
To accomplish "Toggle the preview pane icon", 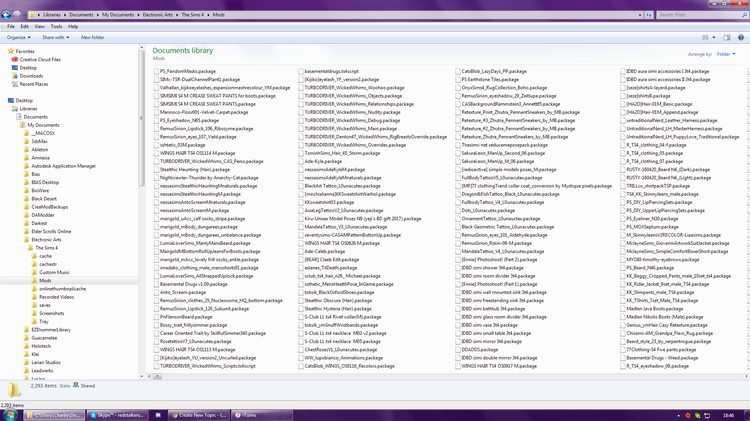I will (727, 37).
